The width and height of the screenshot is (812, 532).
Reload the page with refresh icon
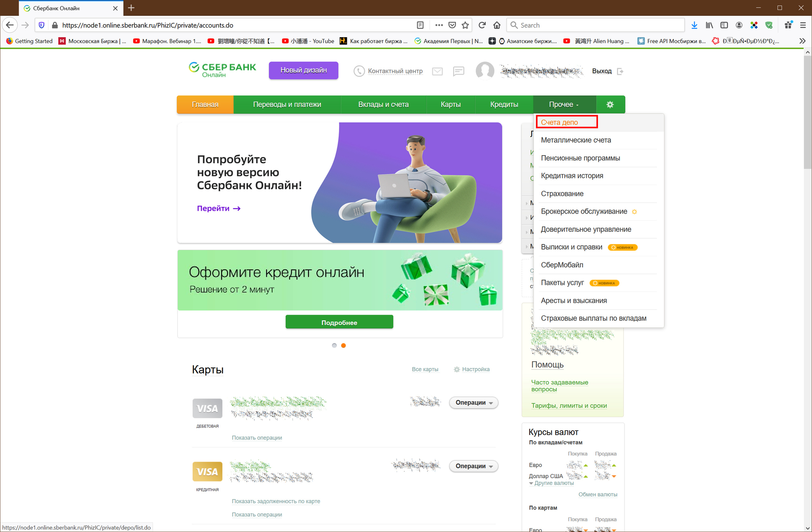[482, 25]
